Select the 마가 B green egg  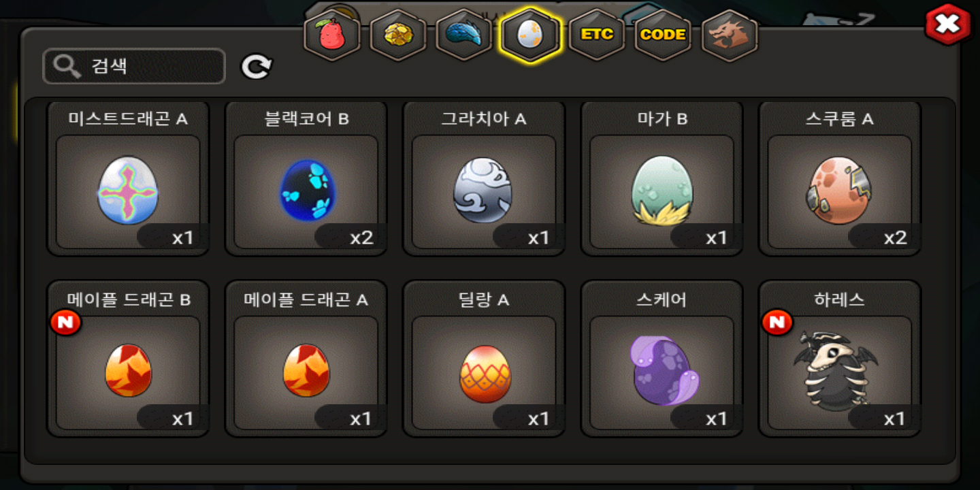[661, 179]
